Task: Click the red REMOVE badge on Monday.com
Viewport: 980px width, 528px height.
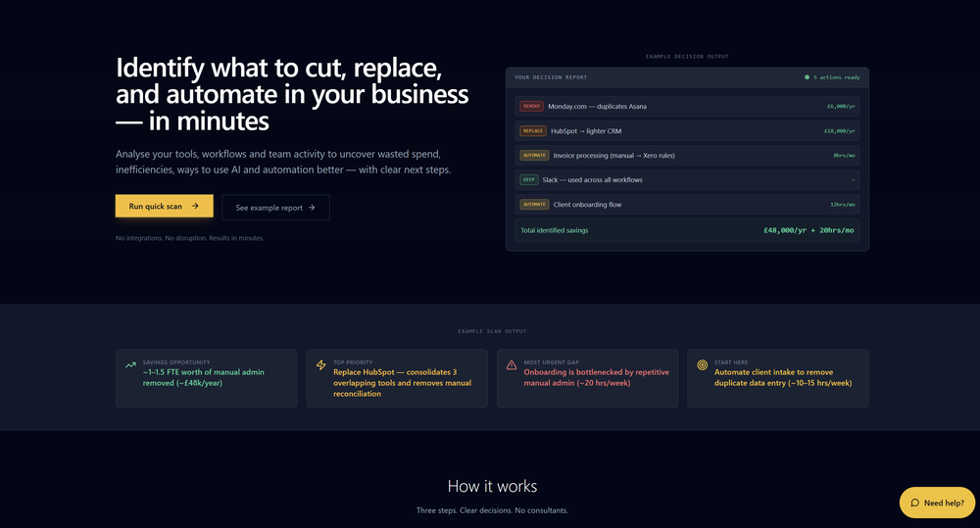Action: [x=531, y=106]
